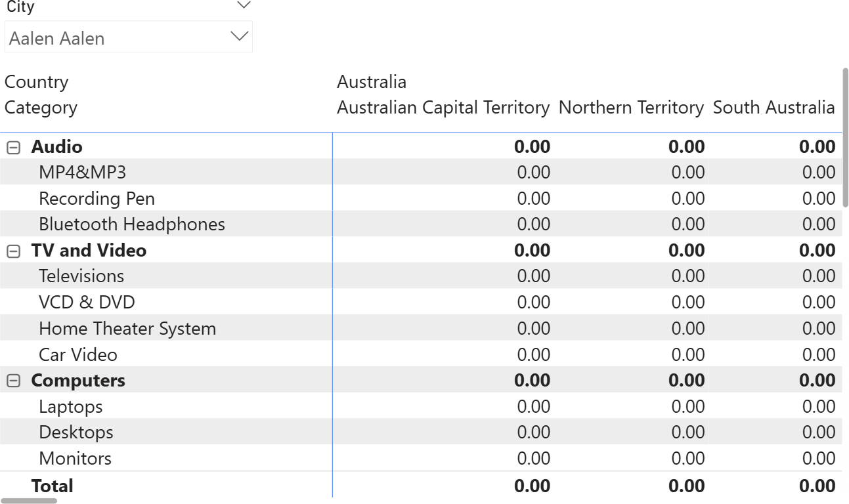This screenshot has height=504, width=849.
Task: Collapse the TV and Video group
Action: [x=13, y=251]
